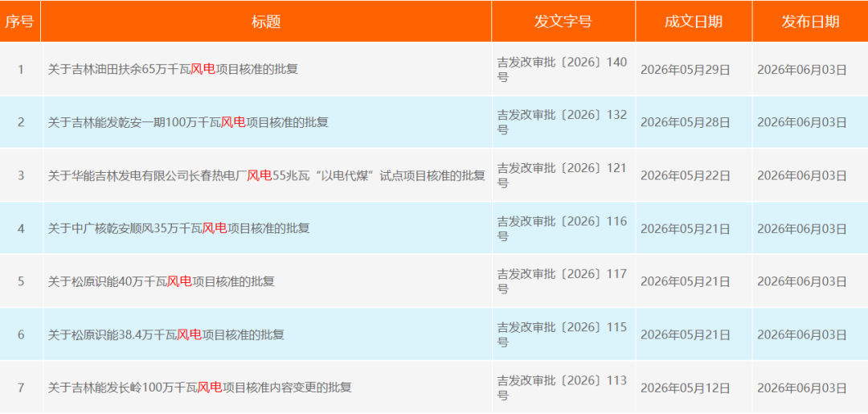Open 关于松原识能40万千瓦风电项目核准的批复
Screen dimensions: 868x414
coord(161,281)
